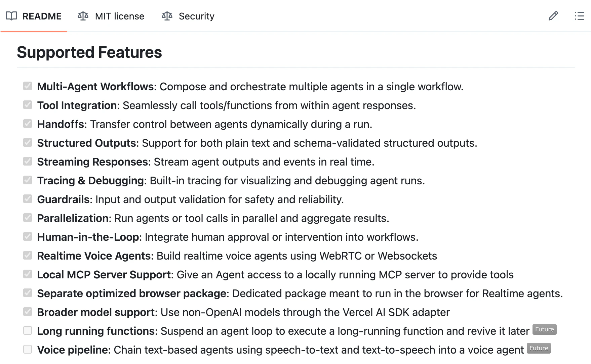Open the outline list icon

click(579, 16)
